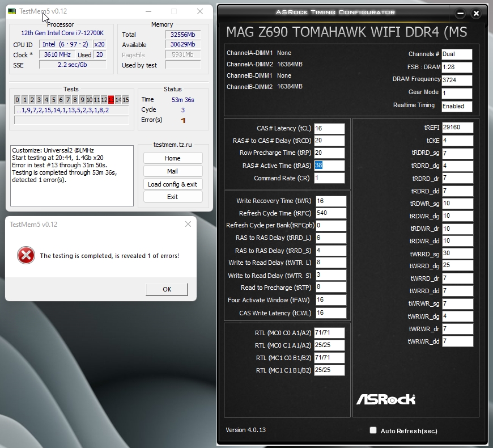Click OK in the error dialog
493x448 pixels.
[167, 289]
